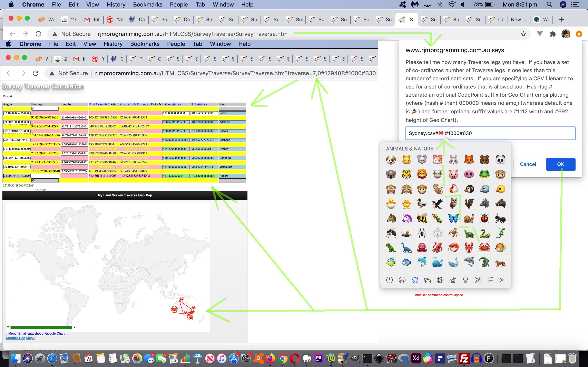Bookmark page with star icon

pyautogui.click(x=523, y=34)
